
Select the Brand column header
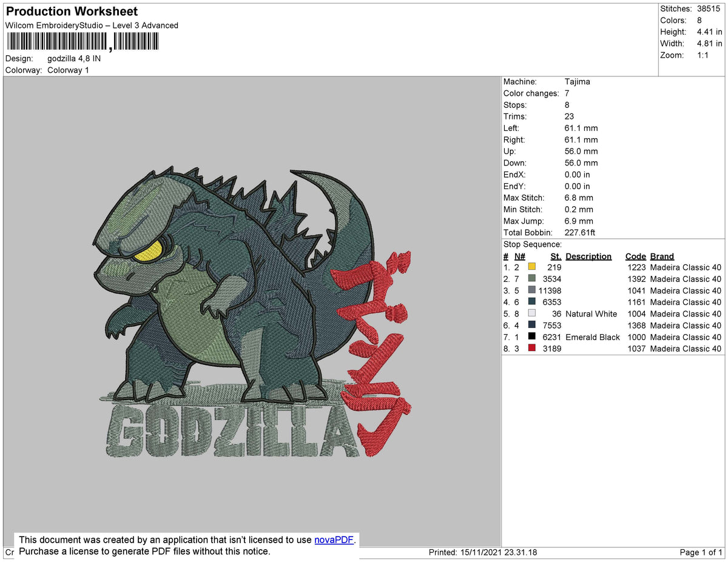click(661, 256)
